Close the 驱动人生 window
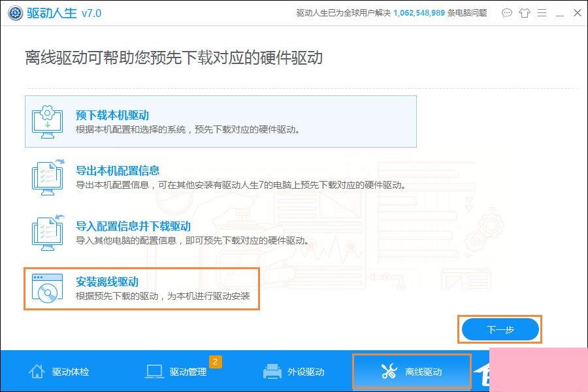 tap(578, 13)
